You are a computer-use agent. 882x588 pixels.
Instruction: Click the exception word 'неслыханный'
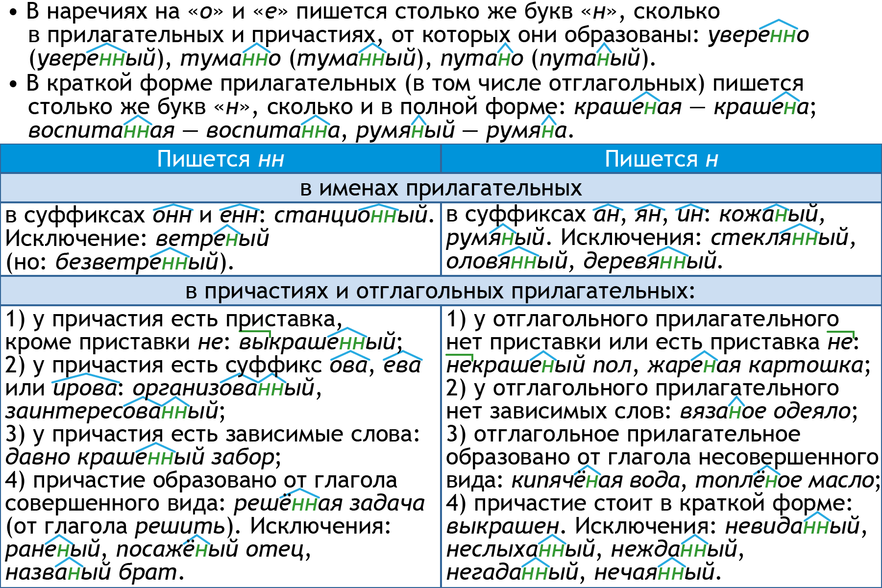click(520, 549)
